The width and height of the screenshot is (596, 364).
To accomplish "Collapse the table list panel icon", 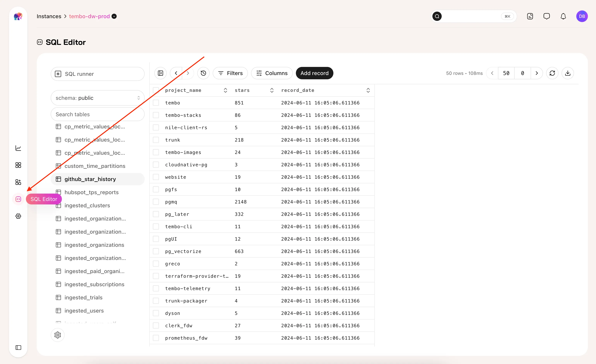I will point(161,73).
